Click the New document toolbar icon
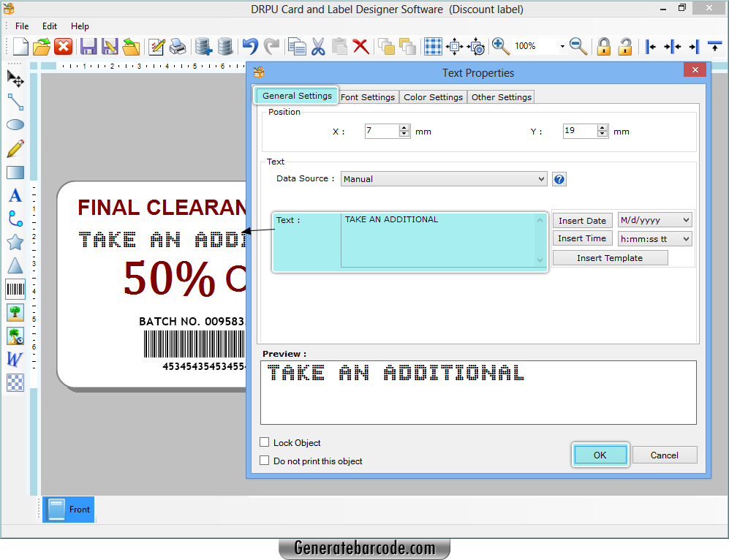The width and height of the screenshot is (729, 560). [x=20, y=46]
